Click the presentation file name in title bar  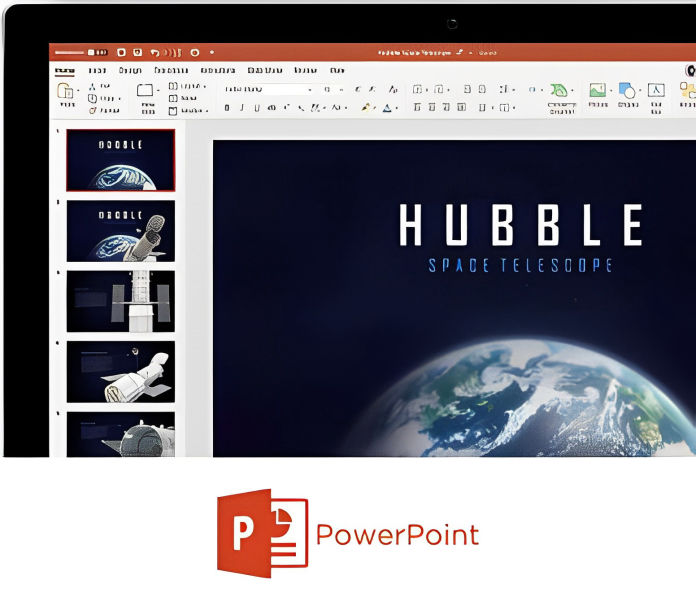pos(415,52)
